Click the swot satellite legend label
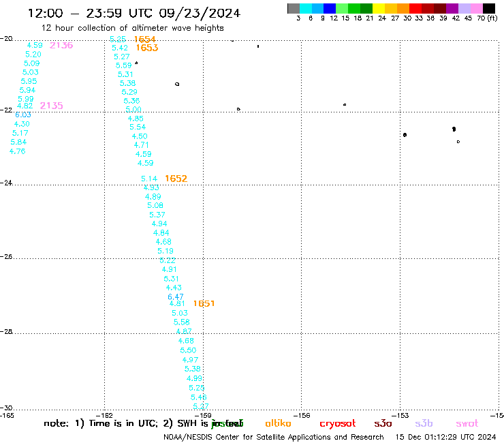 pyautogui.click(x=467, y=423)
